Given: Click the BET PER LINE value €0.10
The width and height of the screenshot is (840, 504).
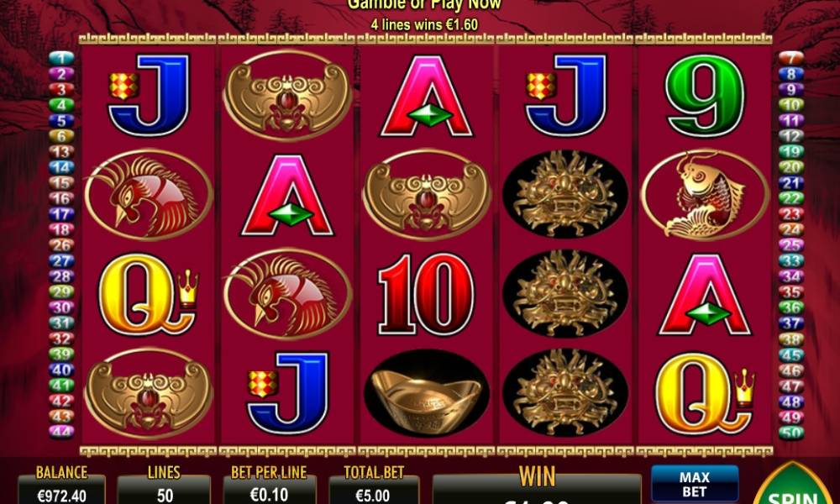Looking at the screenshot, I should [270, 494].
